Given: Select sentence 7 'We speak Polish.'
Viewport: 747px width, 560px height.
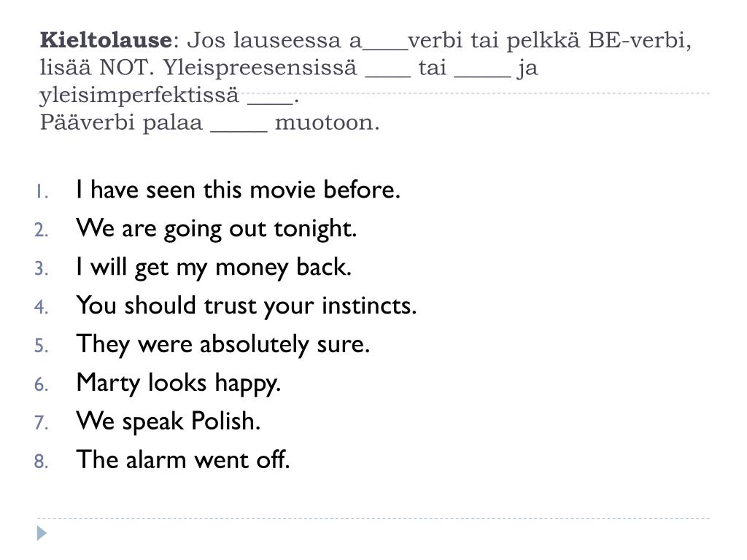Looking at the screenshot, I should click(169, 421).
